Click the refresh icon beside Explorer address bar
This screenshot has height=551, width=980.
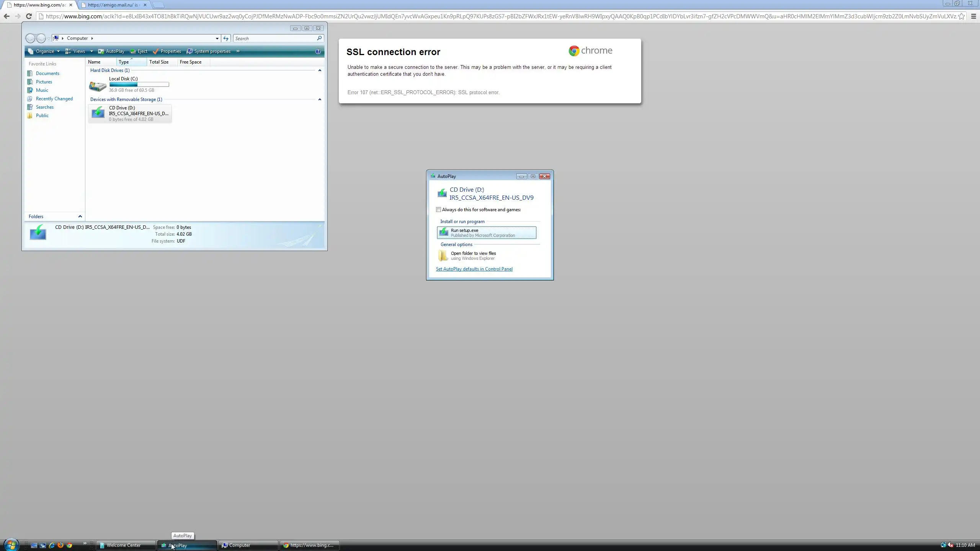pos(226,38)
